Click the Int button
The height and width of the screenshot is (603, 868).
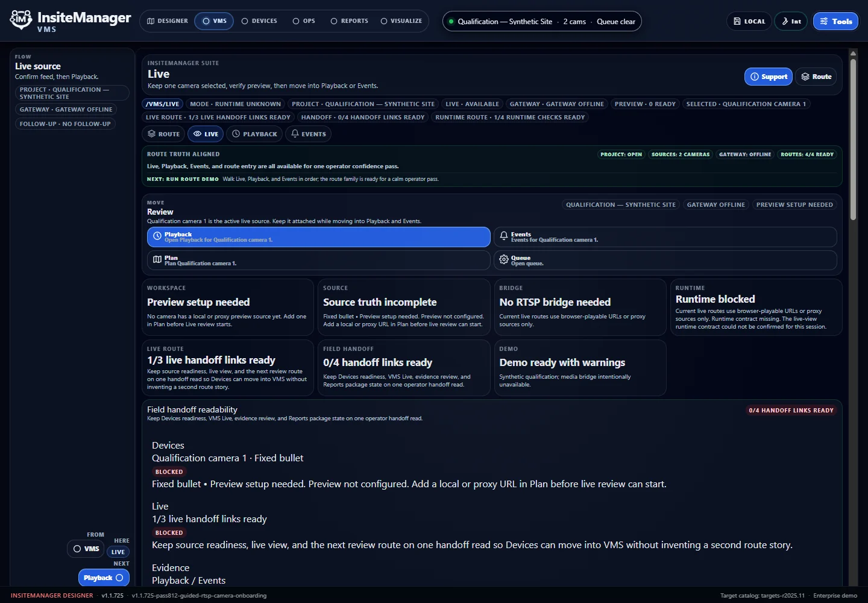click(x=791, y=21)
